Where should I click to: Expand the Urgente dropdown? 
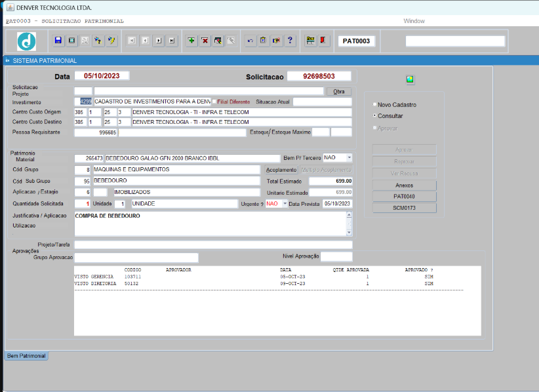(x=285, y=204)
